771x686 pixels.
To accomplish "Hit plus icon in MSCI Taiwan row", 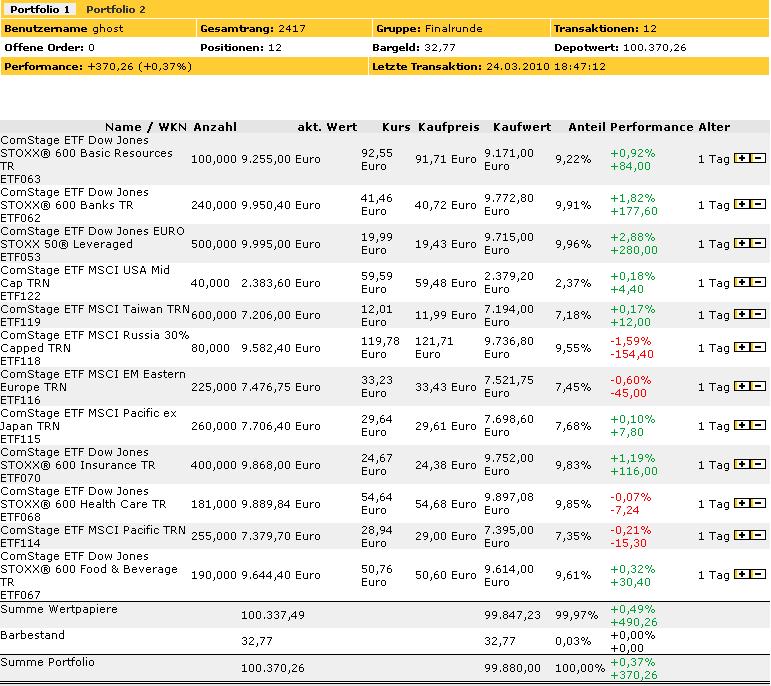I will (x=742, y=315).
